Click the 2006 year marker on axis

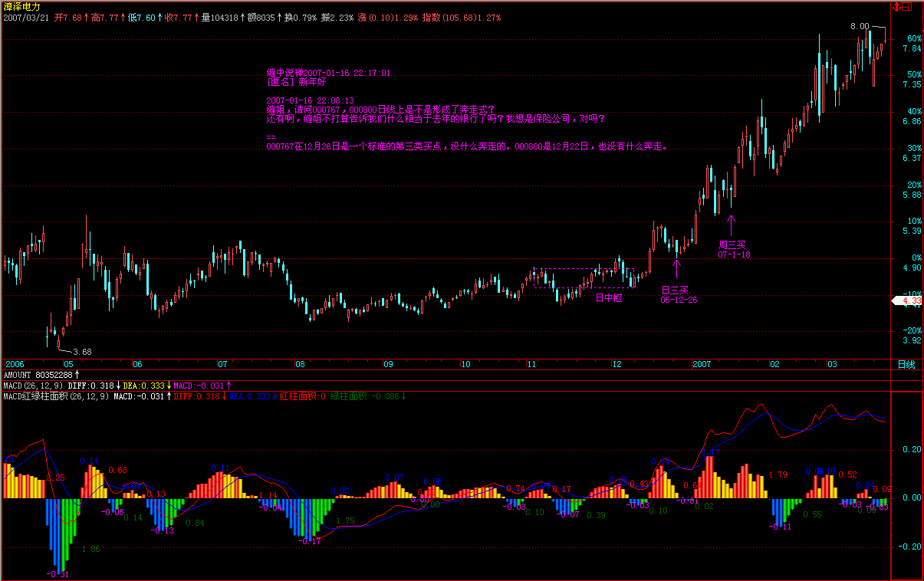point(15,364)
